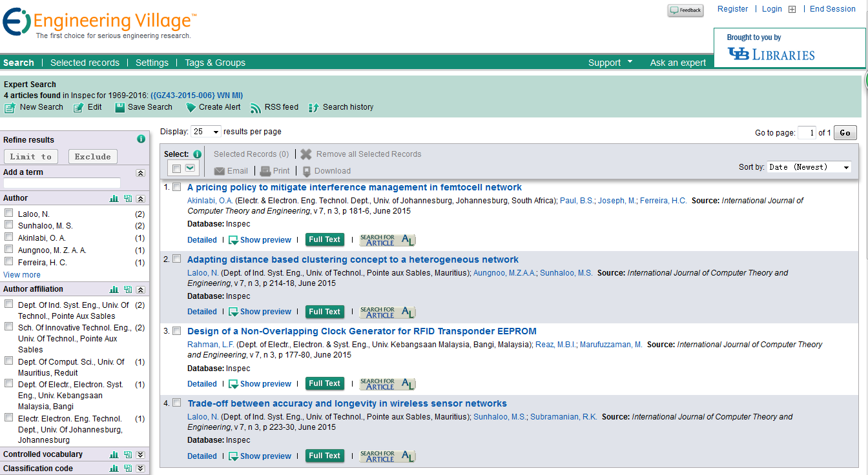Open the Search history icon
The height and width of the screenshot is (475, 868).
pyautogui.click(x=314, y=108)
